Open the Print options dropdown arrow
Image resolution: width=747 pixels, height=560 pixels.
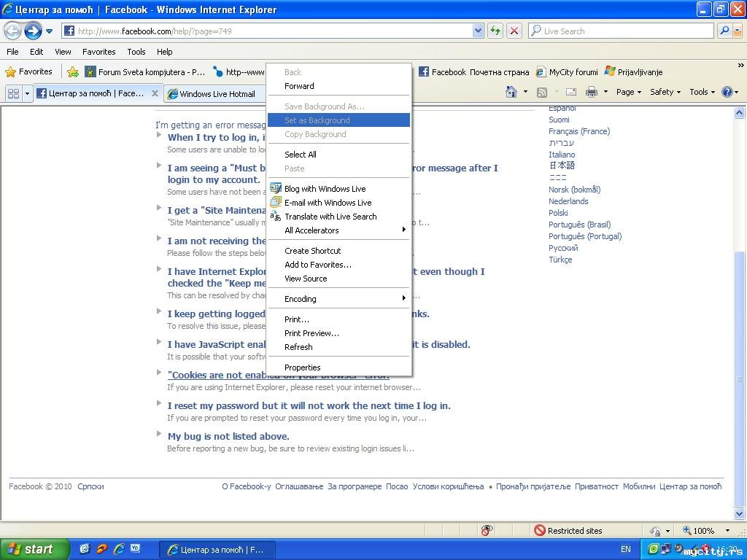(x=605, y=92)
